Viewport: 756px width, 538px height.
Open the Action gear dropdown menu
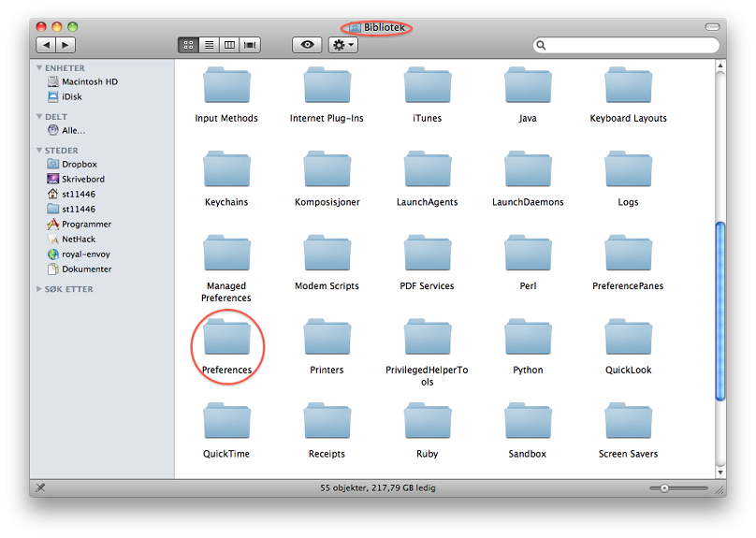tap(342, 45)
